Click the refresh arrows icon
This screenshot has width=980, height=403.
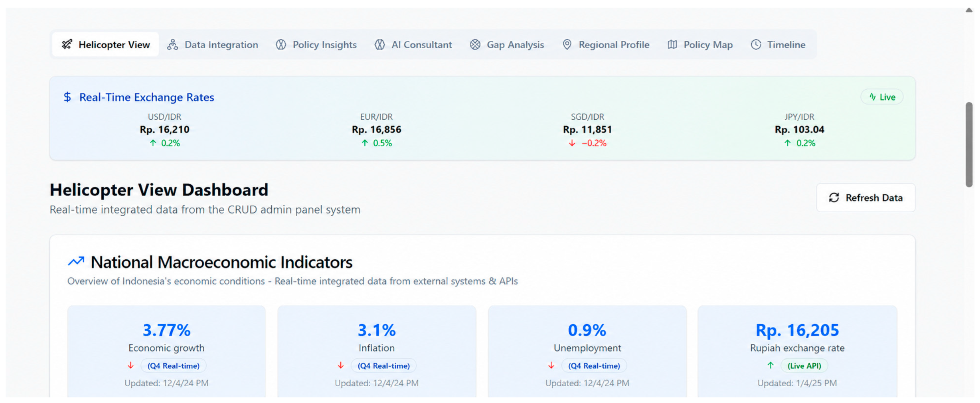click(x=834, y=198)
